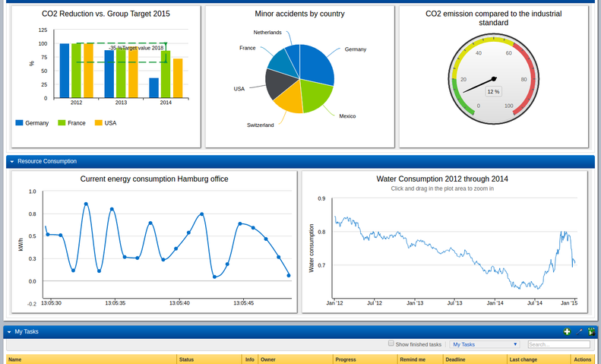Click the Owner column header
This screenshot has width=601, height=364.
point(268,359)
